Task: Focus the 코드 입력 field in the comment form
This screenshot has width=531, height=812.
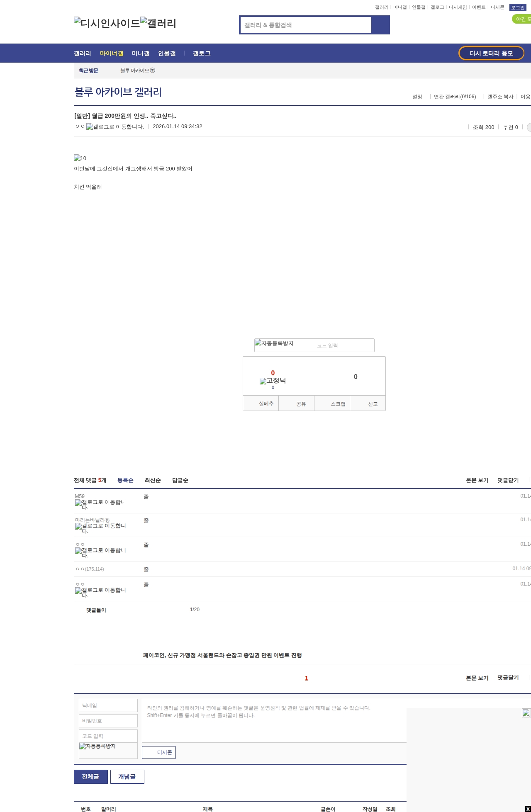Action: click(108, 736)
